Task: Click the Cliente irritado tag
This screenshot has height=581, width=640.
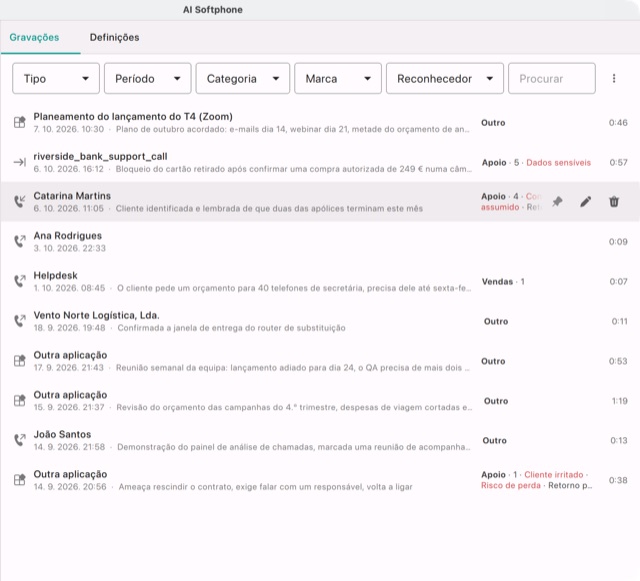Action: [x=554, y=474]
